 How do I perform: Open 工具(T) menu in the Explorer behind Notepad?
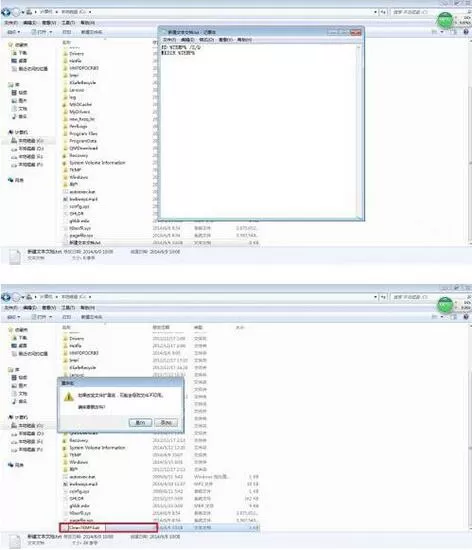pos(68,23)
